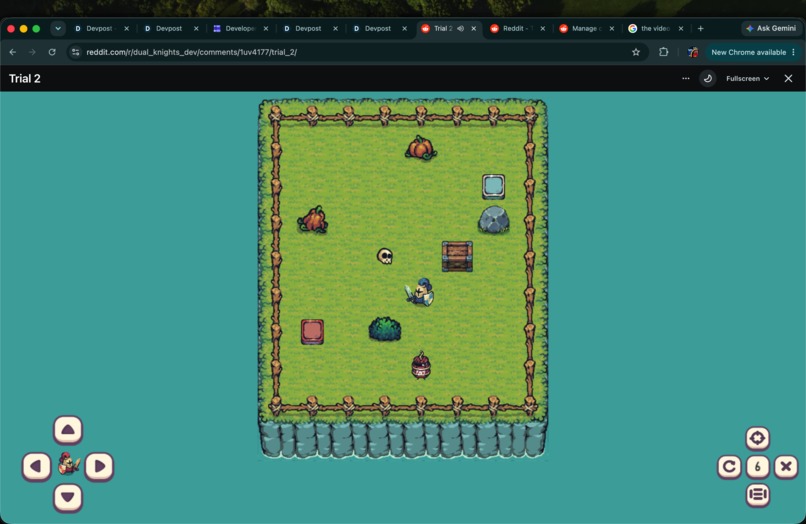Click the X cancel game button

786,466
